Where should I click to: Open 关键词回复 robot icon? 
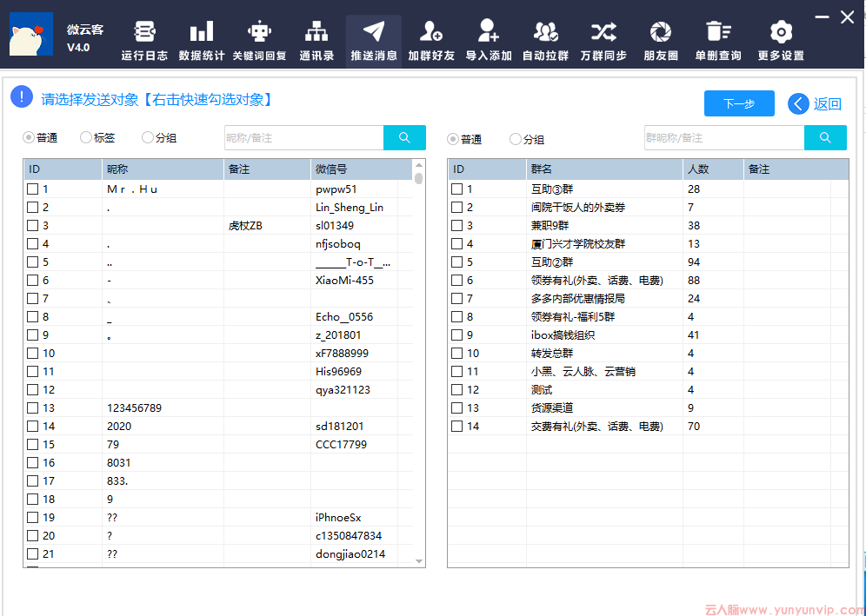(259, 33)
